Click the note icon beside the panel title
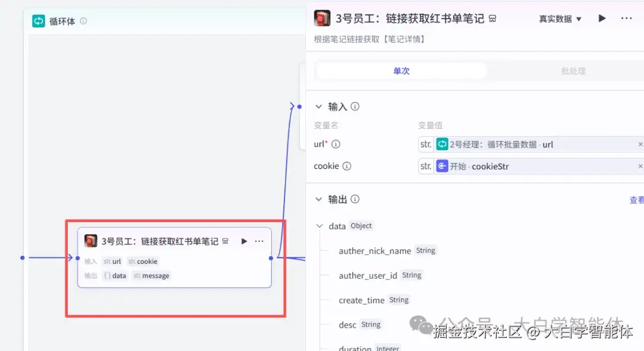Screen dimensions: 644x351 pyautogui.click(x=492, y=19)
